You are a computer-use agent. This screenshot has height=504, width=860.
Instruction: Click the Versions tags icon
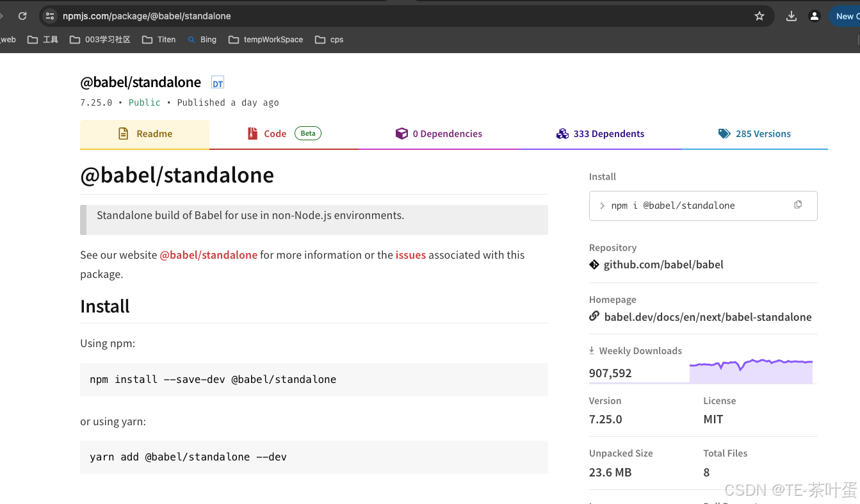(724, 134)
